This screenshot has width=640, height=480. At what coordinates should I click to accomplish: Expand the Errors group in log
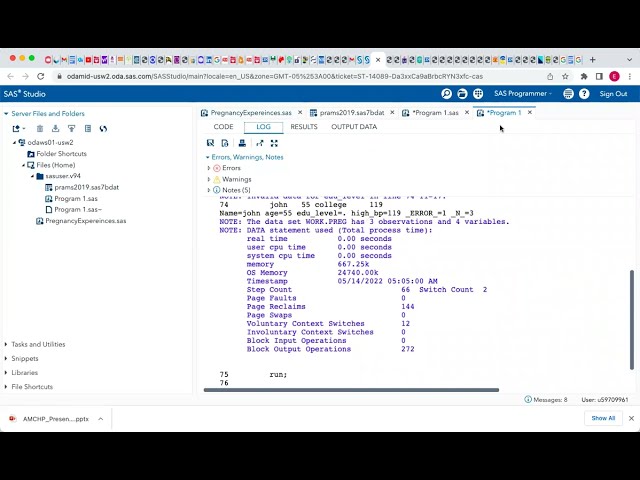(x=209, y=168)
